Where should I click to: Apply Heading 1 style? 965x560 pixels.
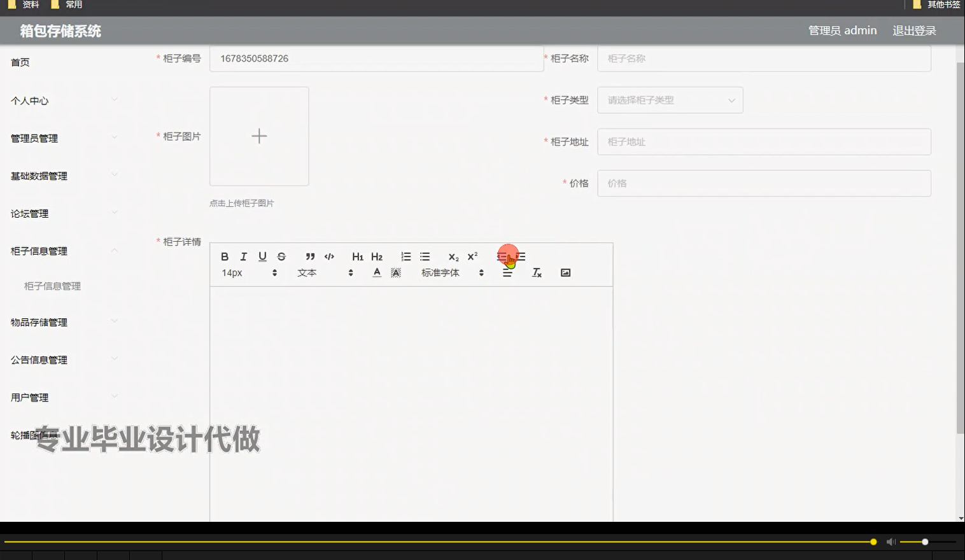point(356,256)
